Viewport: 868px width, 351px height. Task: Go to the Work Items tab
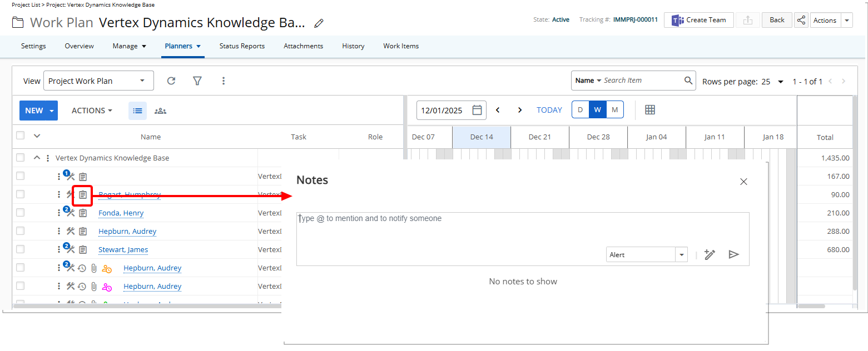coord(401,46)
